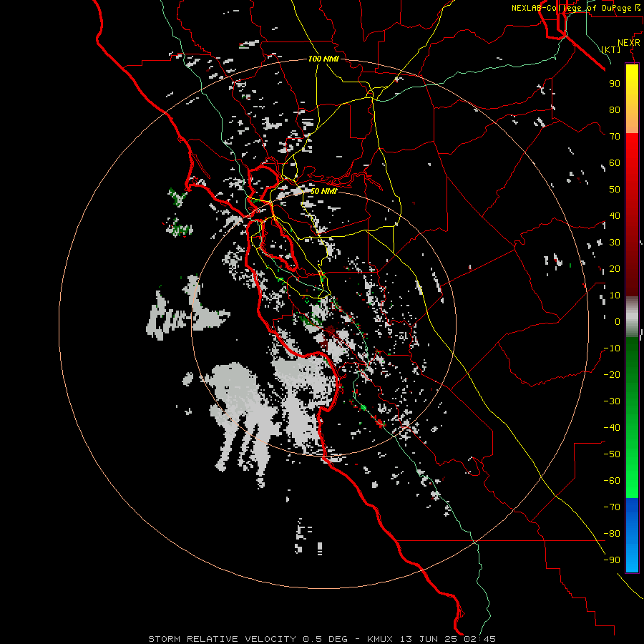Screen dimensions: 644x644
Task: Pick the gray zero-velocity segment of color bar
Action: point(632,316)
